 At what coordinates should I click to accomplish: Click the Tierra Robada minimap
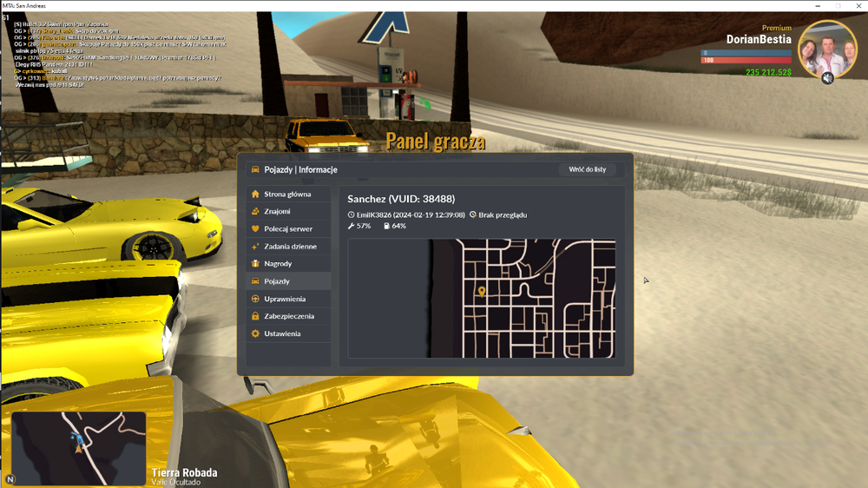[x=79, y=448]
